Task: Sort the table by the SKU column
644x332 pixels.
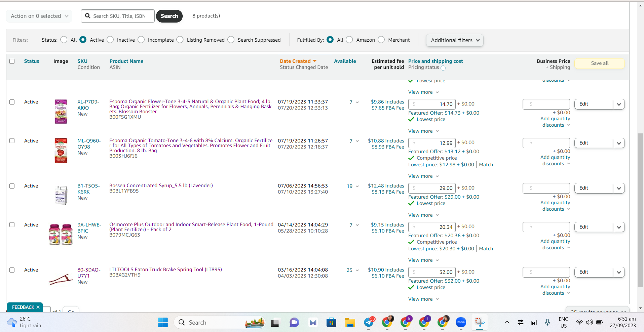Action: (x=82, y=61)
